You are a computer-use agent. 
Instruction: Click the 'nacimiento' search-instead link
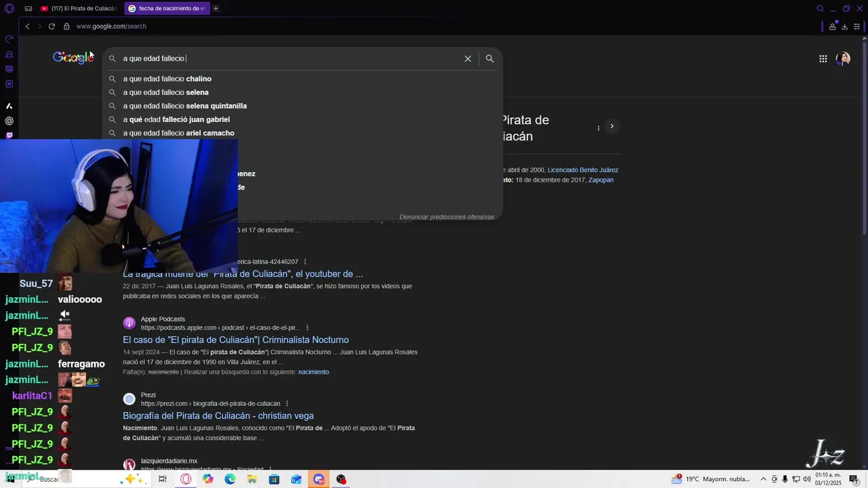click(313, 372)
